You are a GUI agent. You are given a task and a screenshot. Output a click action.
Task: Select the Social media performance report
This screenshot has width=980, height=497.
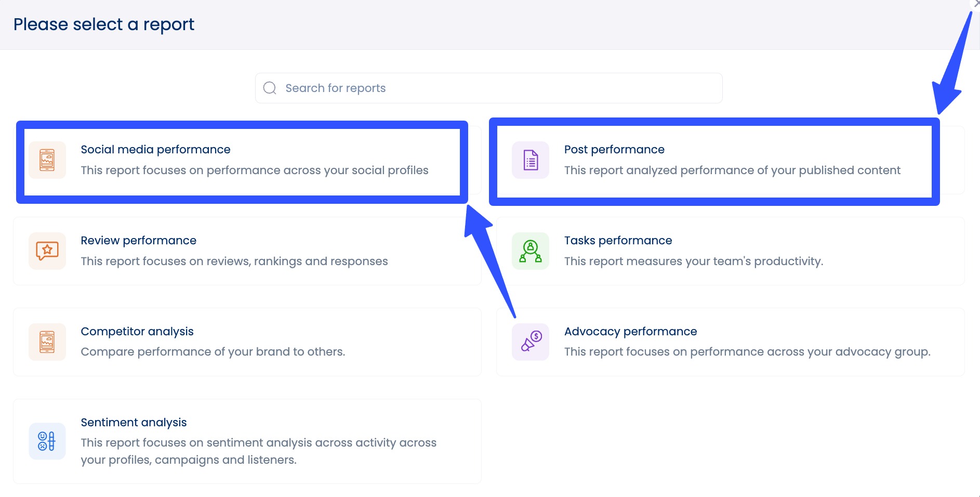(242, 160)
